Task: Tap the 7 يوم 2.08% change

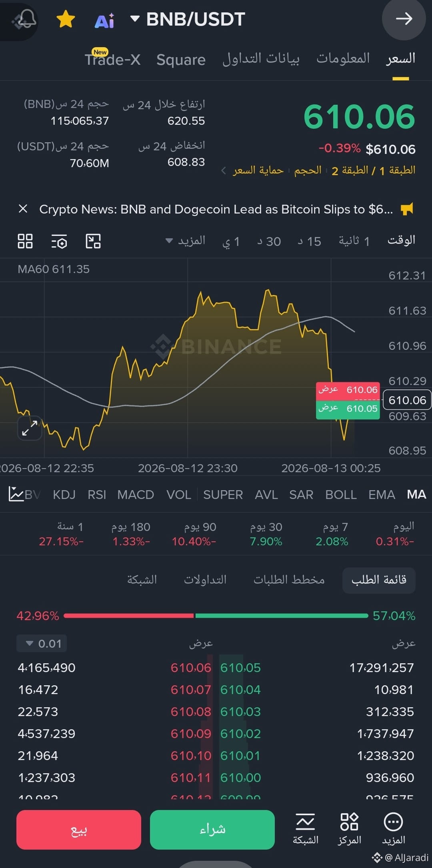Action: point(332,541)
